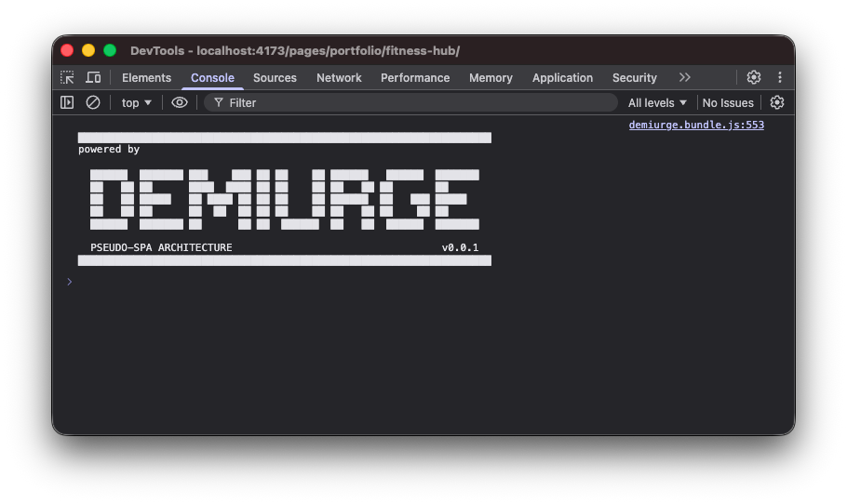This screenshot has width=847, height=504.
Task: Switch to the Sources tab
Action: pyautogui.click(x=275, y=78)
